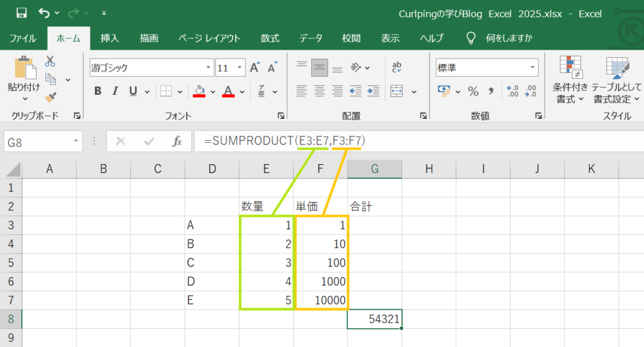Image resolution: width=644 pixels, height=347 pixels.
Task: Expand the 貼り付け options arrow
Action: pyautogui.click(x=25, y=99)
